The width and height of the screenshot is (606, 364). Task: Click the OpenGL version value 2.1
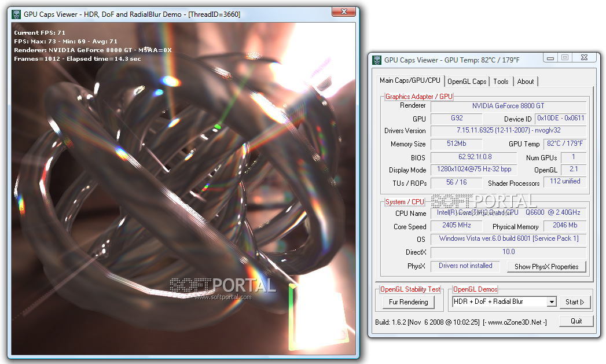[x=574, y=170]
